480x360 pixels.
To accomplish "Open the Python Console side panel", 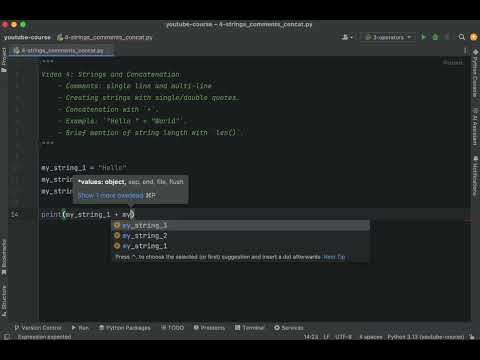I will [475, 73].
